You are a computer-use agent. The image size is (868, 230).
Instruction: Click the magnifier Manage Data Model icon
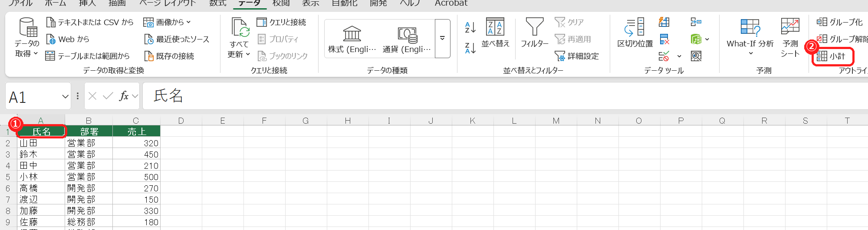696,56
